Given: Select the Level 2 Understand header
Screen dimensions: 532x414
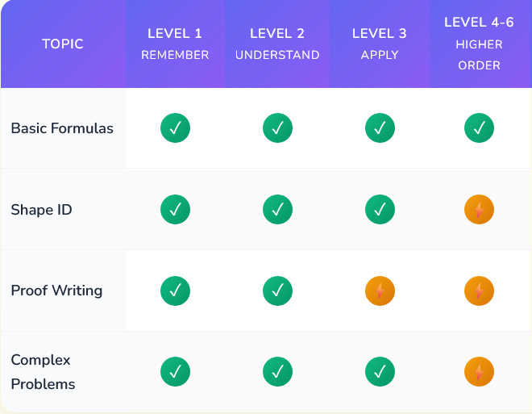Looking at the screenshot, I should [x=277, y=44].
